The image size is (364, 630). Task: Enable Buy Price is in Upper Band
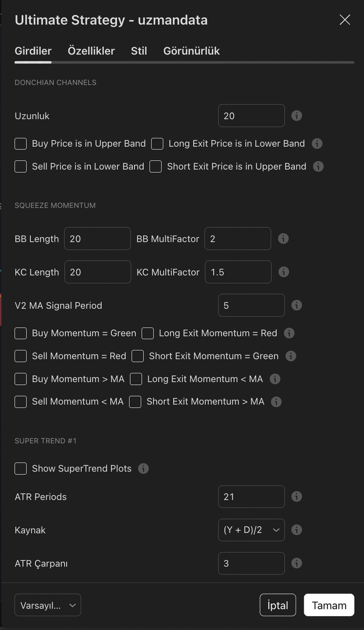21,144
